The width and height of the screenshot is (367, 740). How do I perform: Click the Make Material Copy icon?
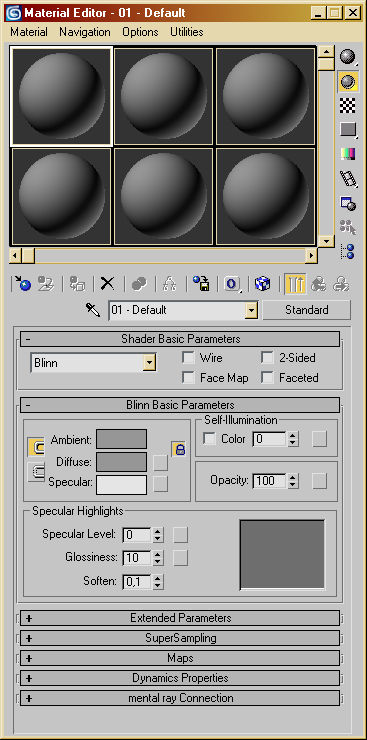coord(139,284)
